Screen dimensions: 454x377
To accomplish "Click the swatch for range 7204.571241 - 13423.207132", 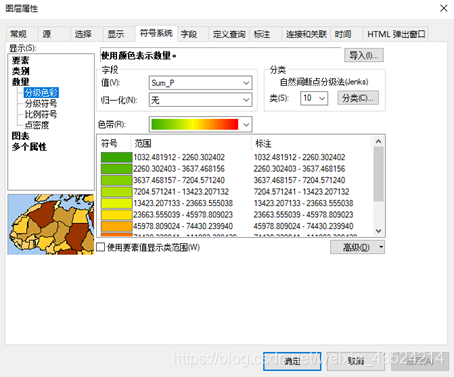I will click(x=116, y=192).
